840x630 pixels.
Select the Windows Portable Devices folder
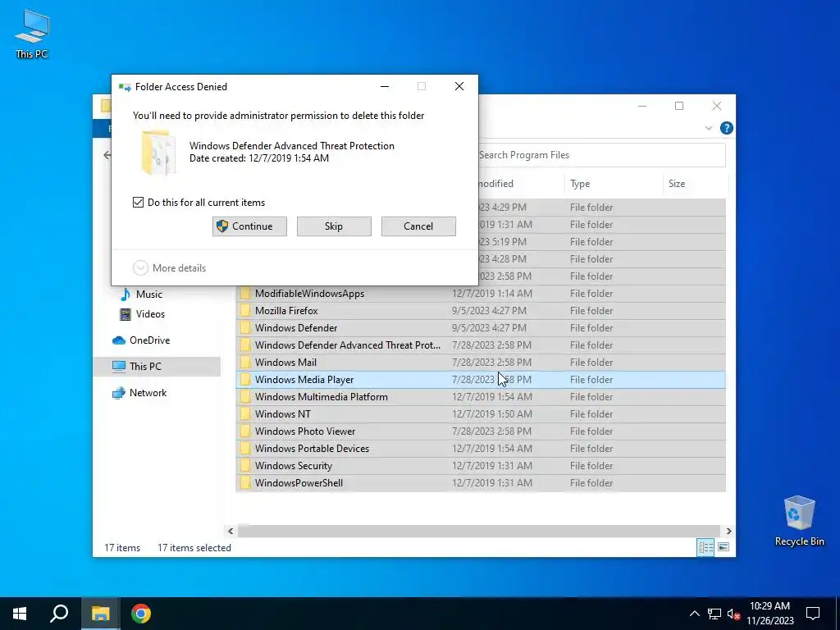[x=481, y=449]
